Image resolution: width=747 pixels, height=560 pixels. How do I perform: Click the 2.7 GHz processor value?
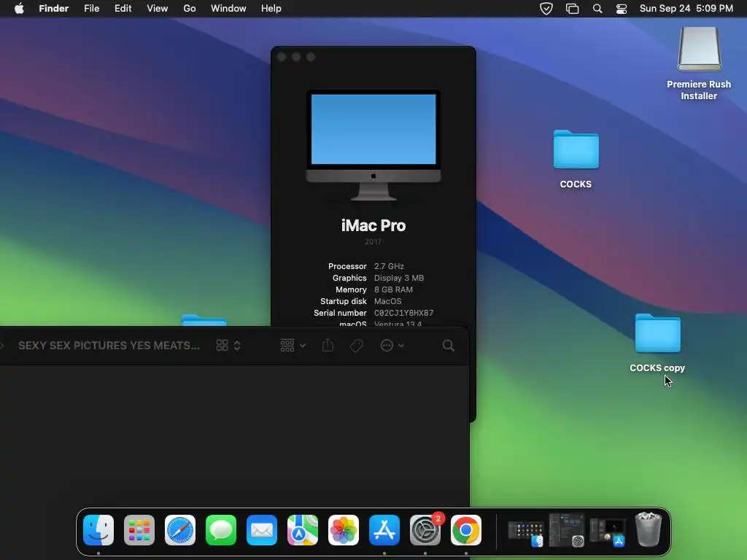click(x=389, y=266)
